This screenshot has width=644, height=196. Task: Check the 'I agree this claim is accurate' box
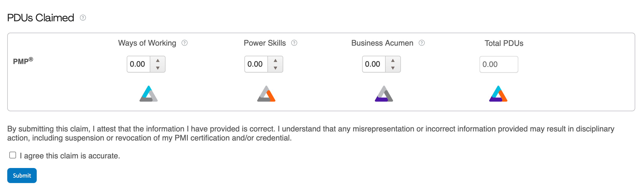(x=13, y=155)
